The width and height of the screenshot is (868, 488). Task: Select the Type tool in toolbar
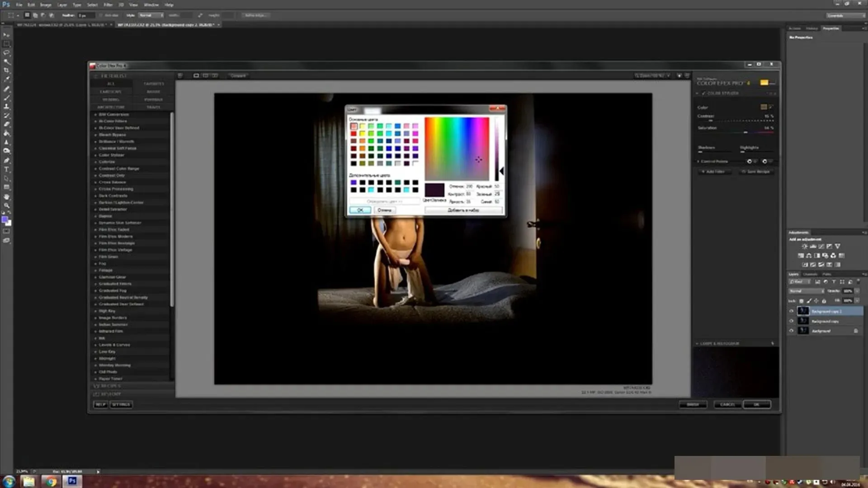click(6, 169)
